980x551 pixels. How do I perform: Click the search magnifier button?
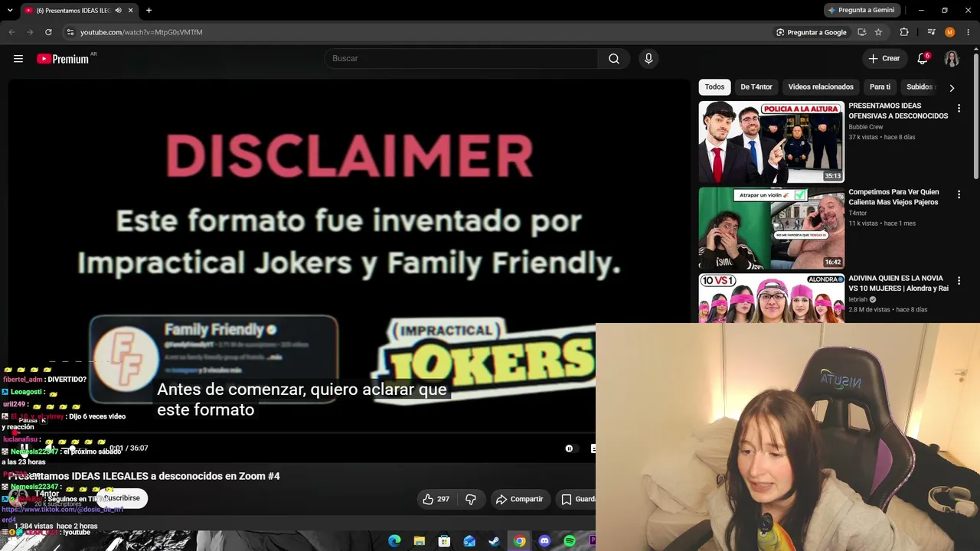coord(614,59)
